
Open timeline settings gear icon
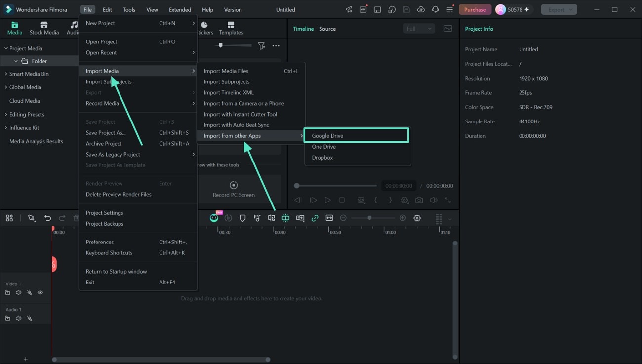click(417, 218)
